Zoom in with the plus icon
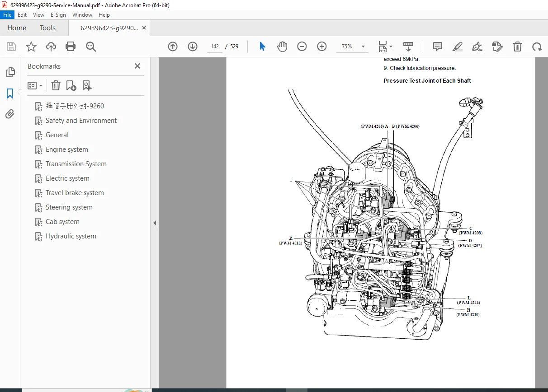Screen dimensions: 548x392 pos(322,47)
